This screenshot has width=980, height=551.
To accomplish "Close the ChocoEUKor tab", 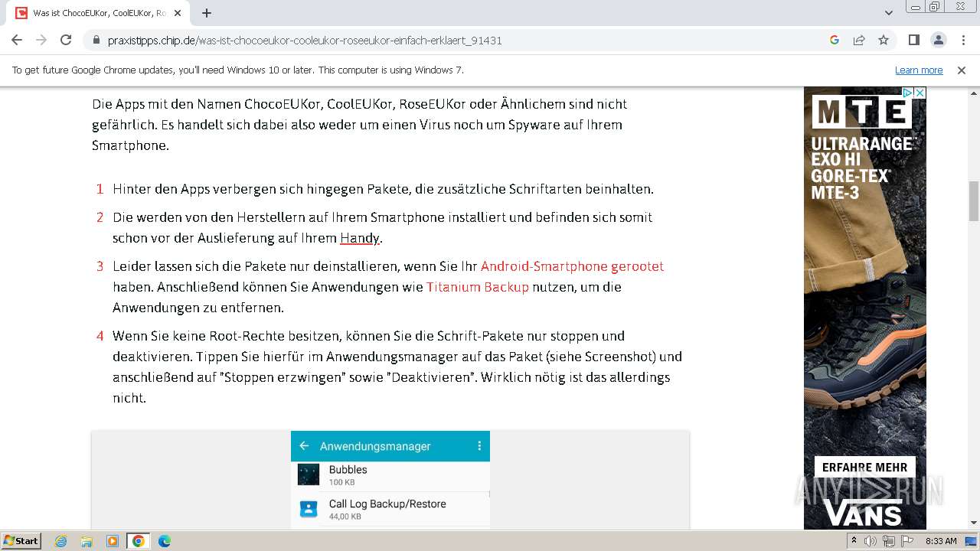I will pyautogui.click(x=178, y=13).
